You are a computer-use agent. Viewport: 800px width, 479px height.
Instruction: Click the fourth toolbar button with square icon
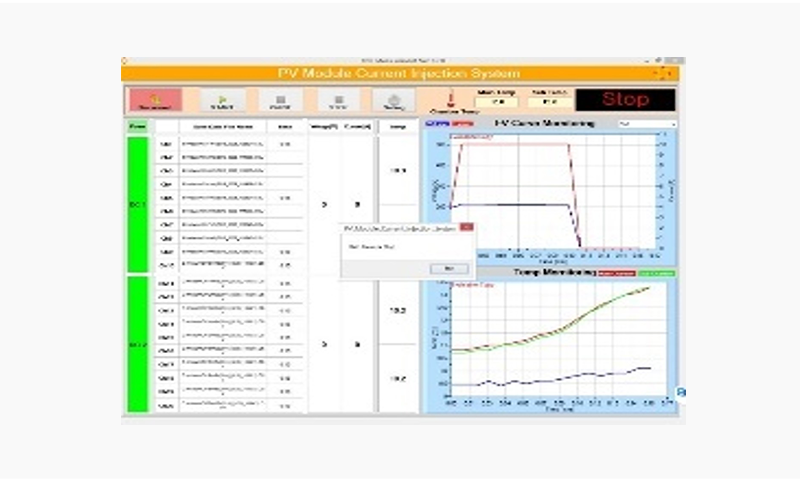coord(338,100)
